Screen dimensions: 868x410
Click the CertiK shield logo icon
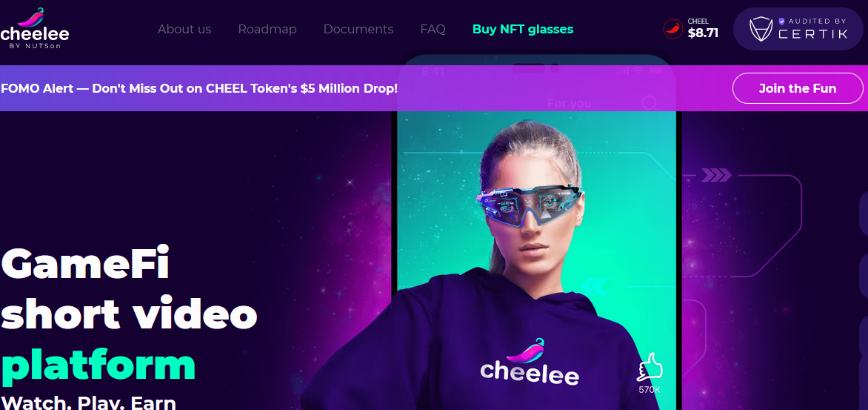click(761, 29)
